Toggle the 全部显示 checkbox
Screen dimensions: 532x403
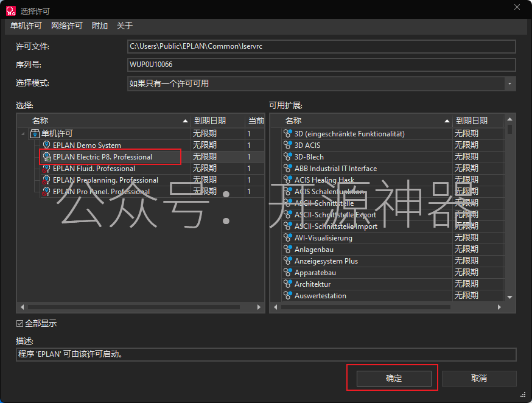pyautogui.click(x=19, y=324)
